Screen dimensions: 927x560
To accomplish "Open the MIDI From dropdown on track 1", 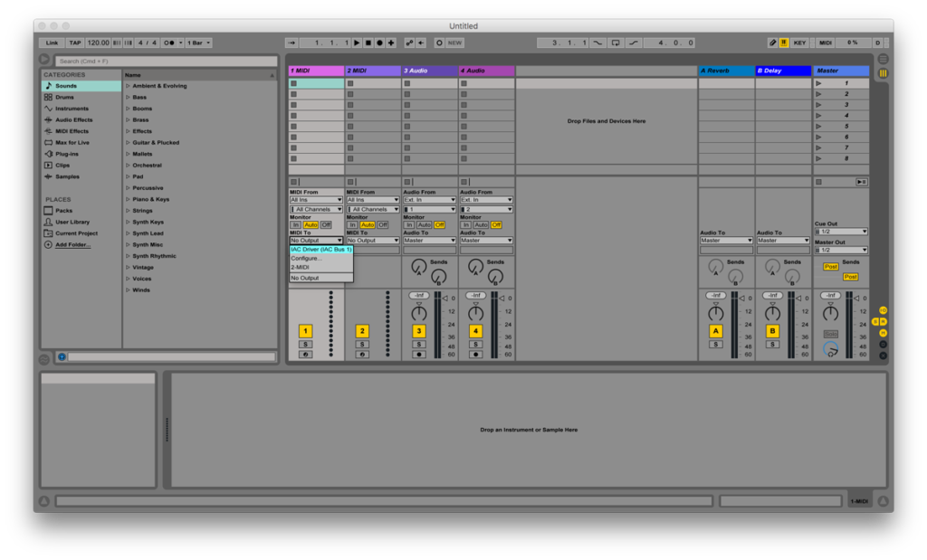I will pyautogui.click(x=316, y=200).
